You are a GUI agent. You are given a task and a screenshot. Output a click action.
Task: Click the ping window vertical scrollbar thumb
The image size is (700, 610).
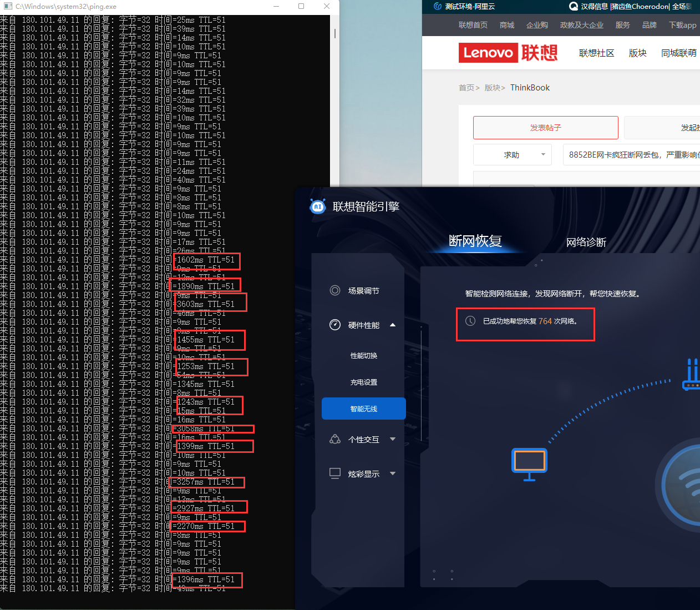pos(334,33)
